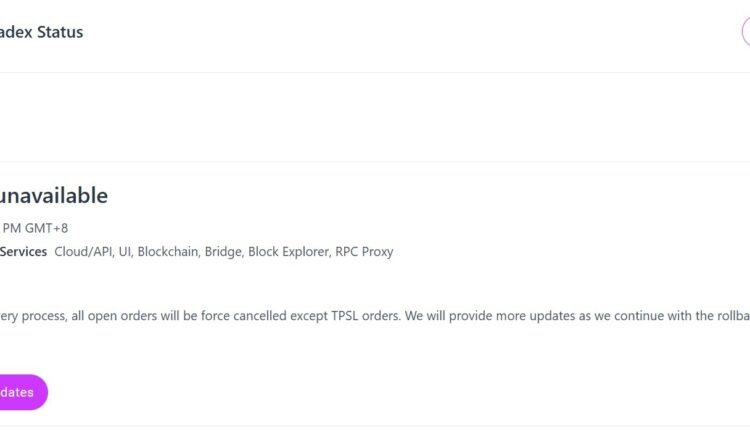Click the pink updates button

tap(20, 392)
